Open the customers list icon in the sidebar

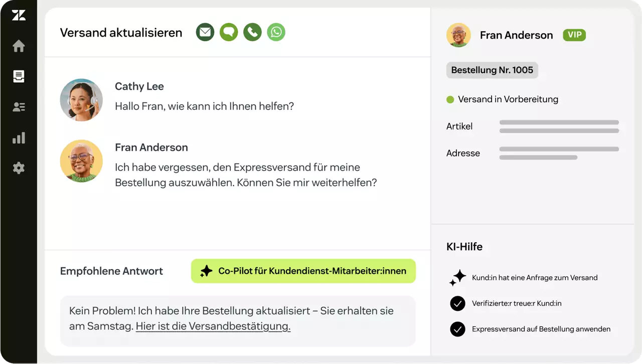tap(19, 107)
